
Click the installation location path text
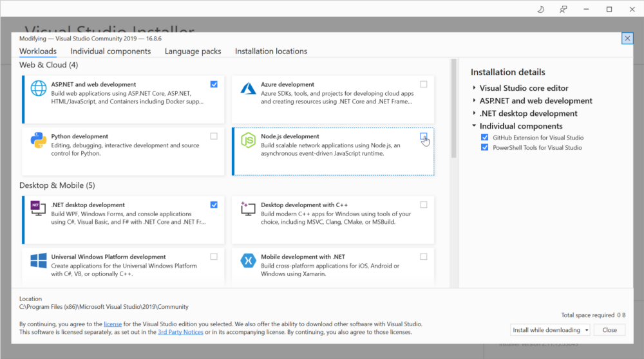point(104,307)
